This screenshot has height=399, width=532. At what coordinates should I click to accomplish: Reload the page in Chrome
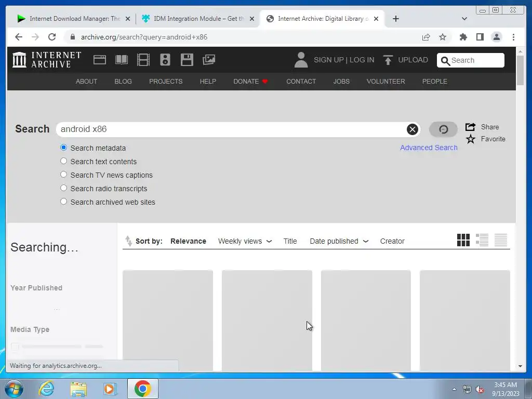(52, 37)
